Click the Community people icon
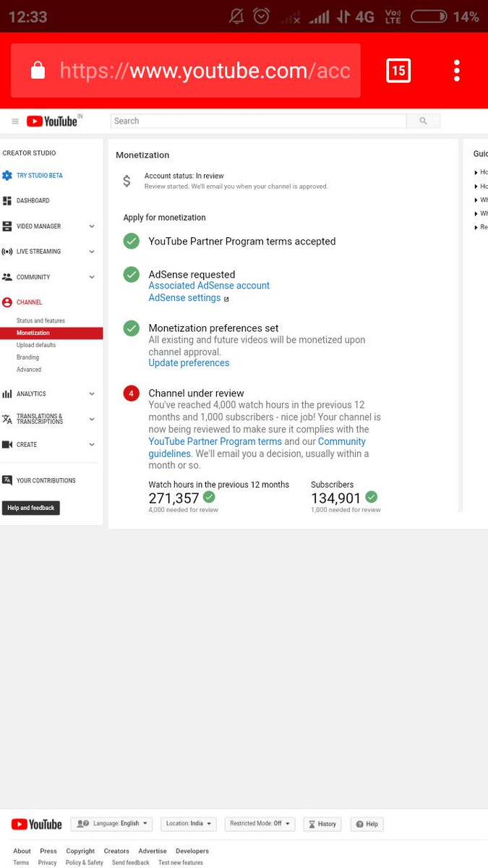 tap(7, 277)
